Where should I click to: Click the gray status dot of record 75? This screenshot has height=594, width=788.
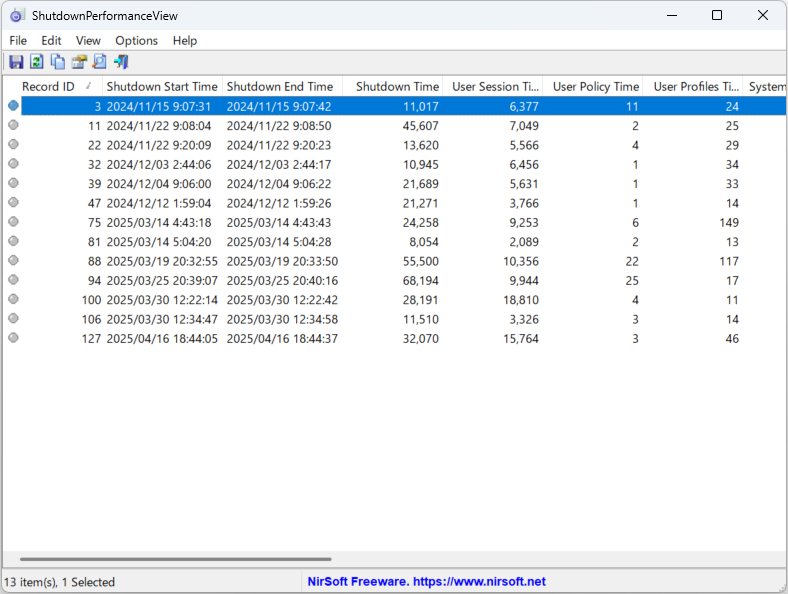14,222
